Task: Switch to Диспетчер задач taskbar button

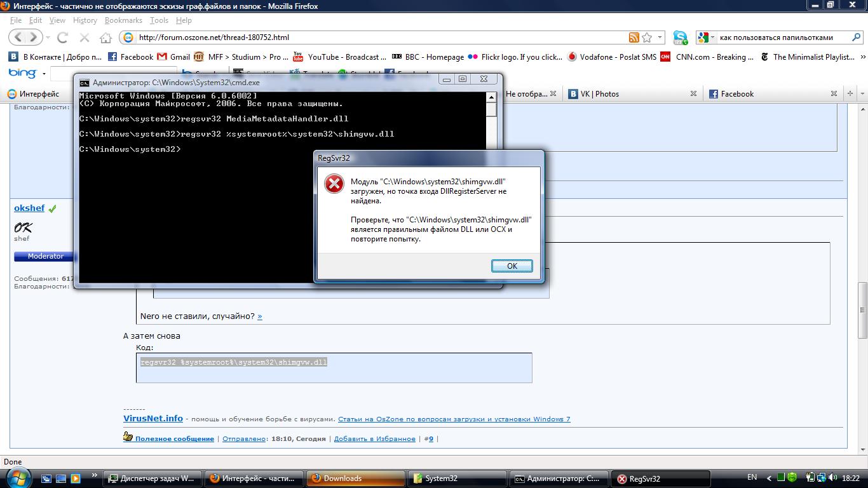Action: click(x=153, y=478)
